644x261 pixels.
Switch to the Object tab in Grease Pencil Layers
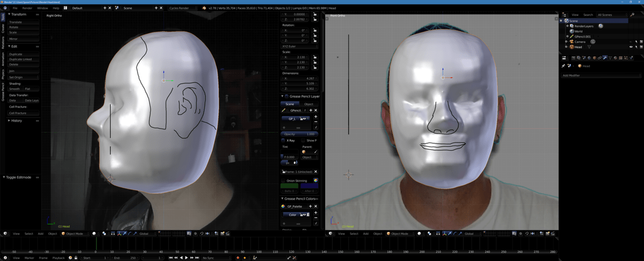pyautogui.click(x=308, y=104)
